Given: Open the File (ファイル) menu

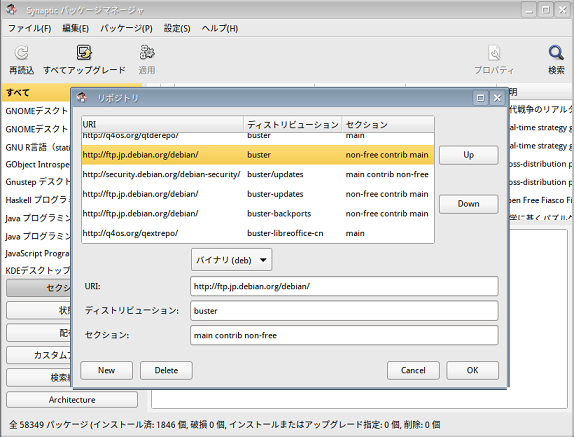Looking at the screenshot, I should (30, 29).
